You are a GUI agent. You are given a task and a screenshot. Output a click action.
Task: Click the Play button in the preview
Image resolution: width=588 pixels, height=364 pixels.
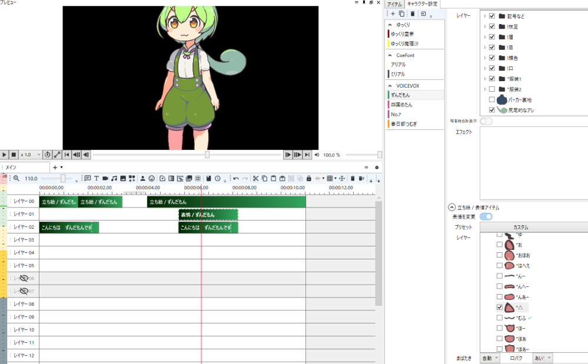click(x=4, y=155)
